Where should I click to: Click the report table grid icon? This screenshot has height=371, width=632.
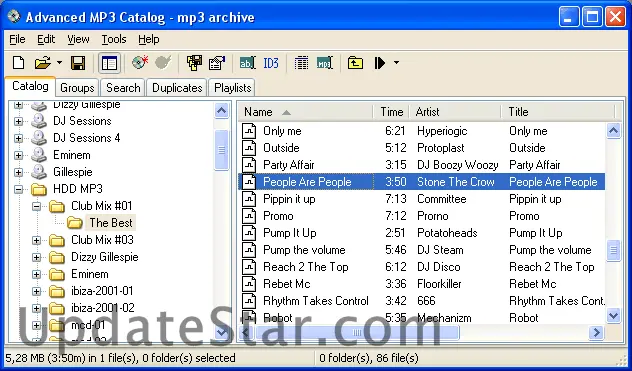301,63
